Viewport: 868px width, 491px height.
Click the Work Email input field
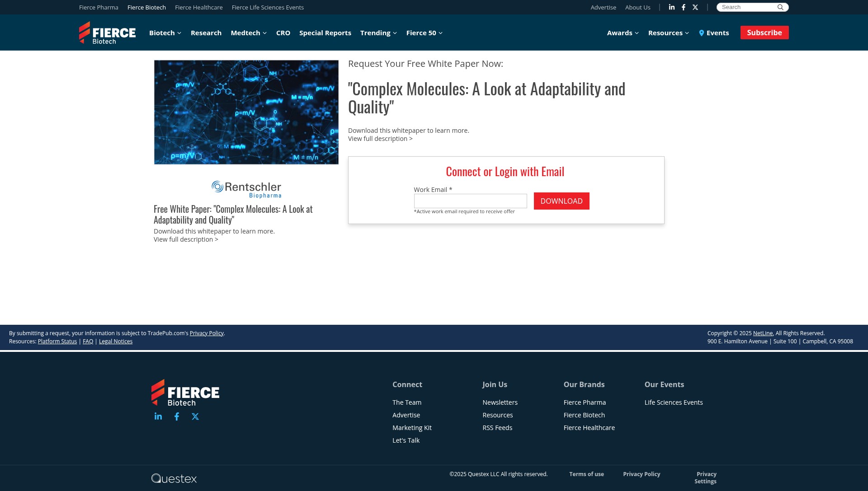[x=470, y=201]
